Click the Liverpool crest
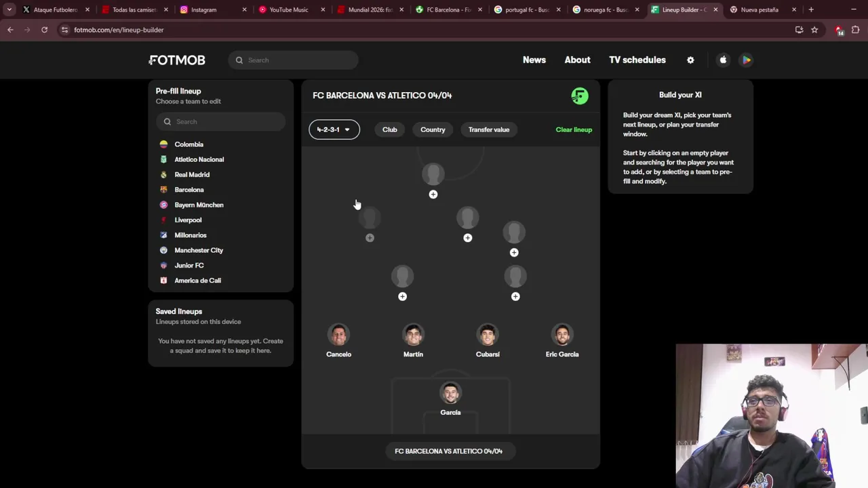The height and width of the screenshot is (488, 868). click(x=163, y=220)
